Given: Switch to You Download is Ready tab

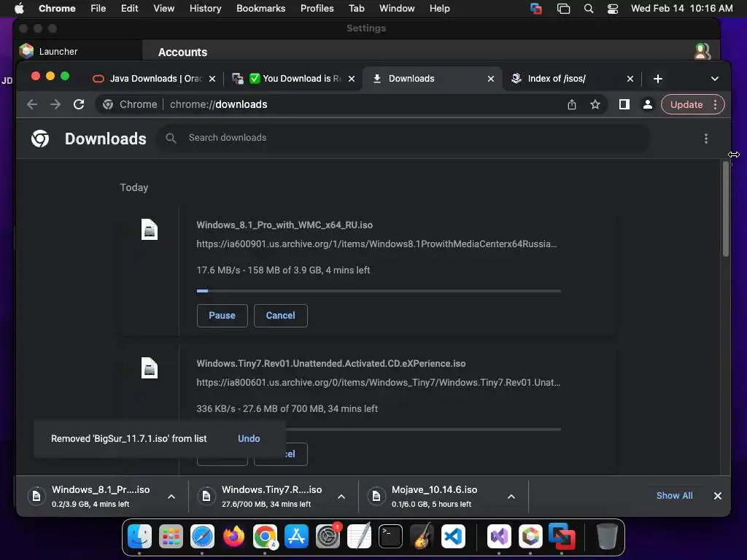Looking at the screenshot, I should coord(295,79).
